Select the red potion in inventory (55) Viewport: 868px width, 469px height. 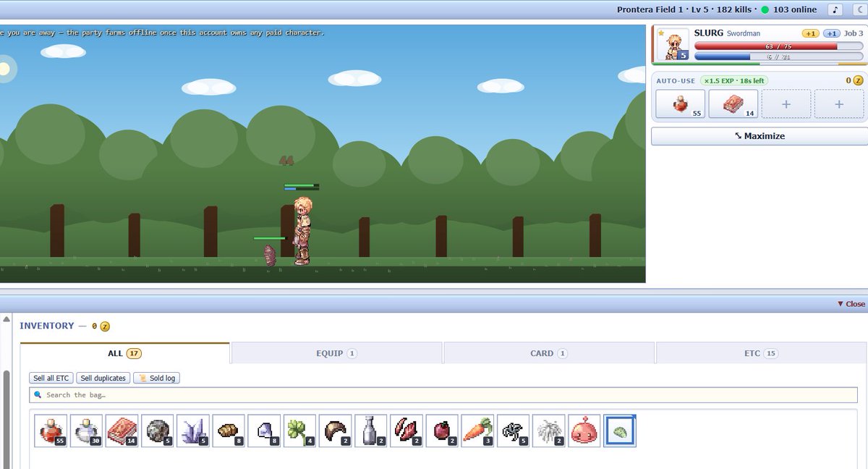pos(51,431)
